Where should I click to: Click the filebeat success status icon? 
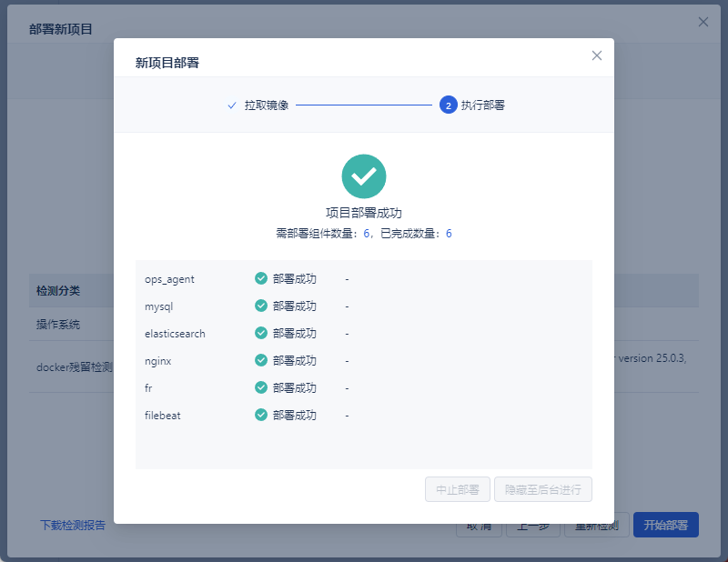(x=261, y=415)
